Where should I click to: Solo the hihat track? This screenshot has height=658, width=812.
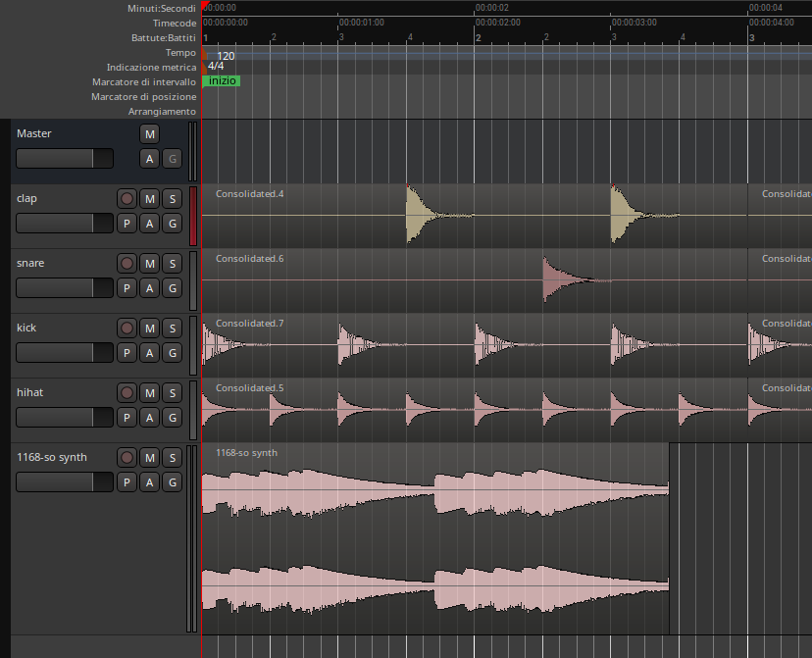172,393
